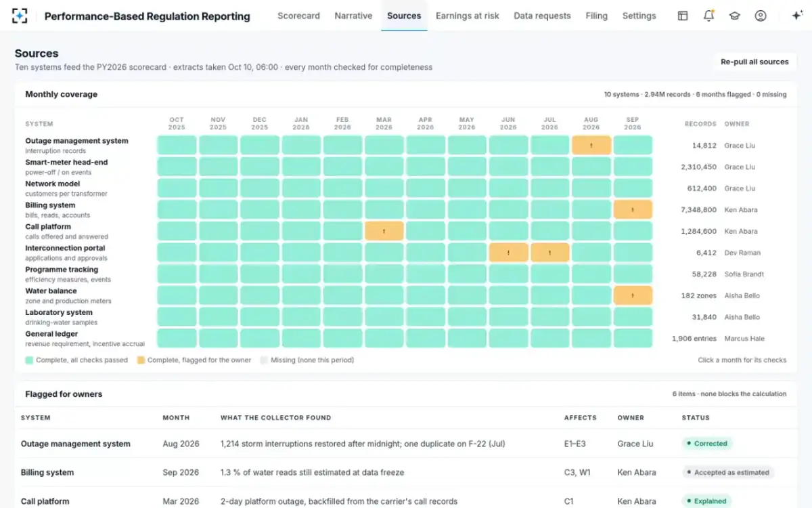Select Call platform label in coverage grid
The width and height of the screenshot is (812, 508).
click(x=47, y=227)
